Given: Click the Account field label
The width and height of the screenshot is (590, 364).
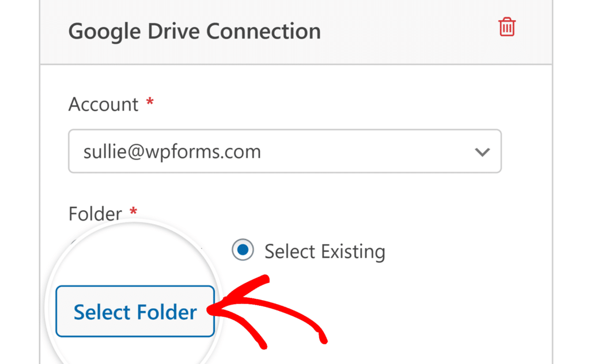Looking at the screenshot, I should [103, 104].
